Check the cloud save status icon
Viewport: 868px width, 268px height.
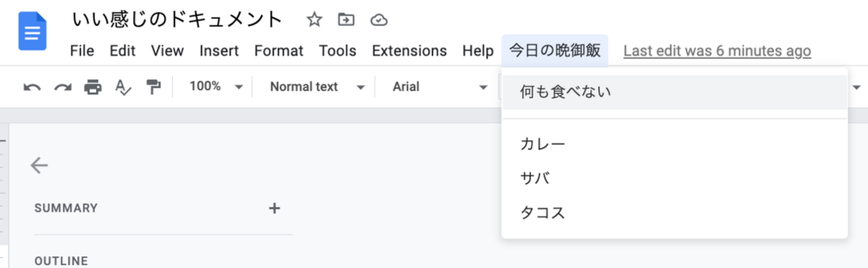click(379, 20)
